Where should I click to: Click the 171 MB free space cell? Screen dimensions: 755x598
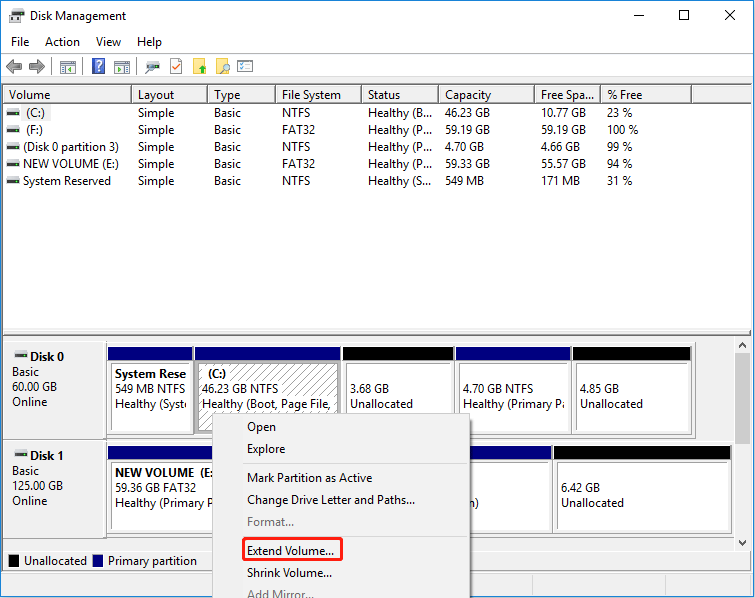click(x=560, y=181)
